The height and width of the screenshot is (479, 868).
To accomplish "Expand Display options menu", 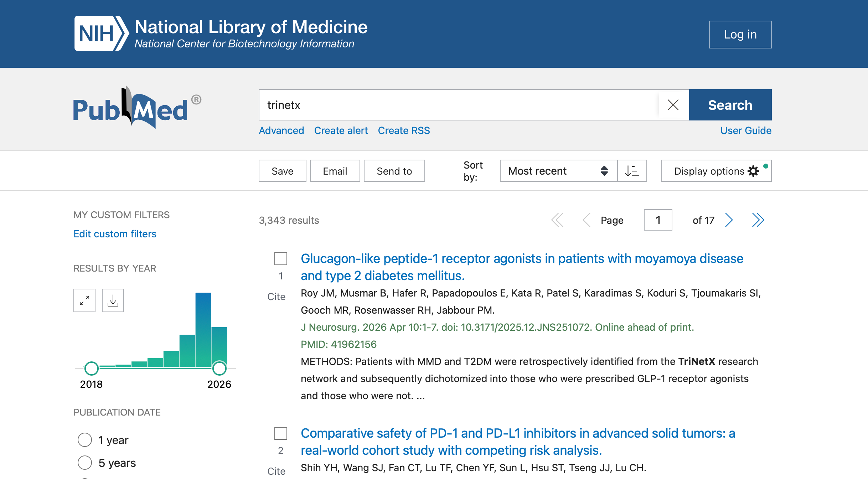I will (x=716, y=171).
